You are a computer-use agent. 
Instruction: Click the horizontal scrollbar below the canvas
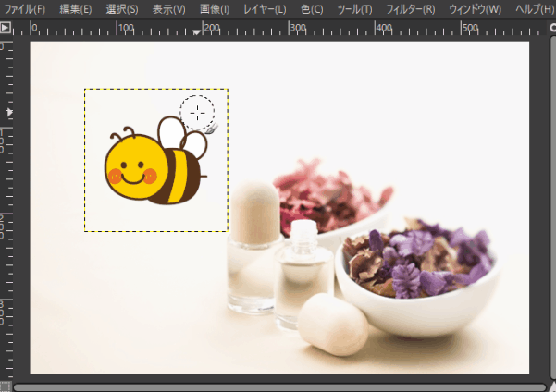point(278,386)
